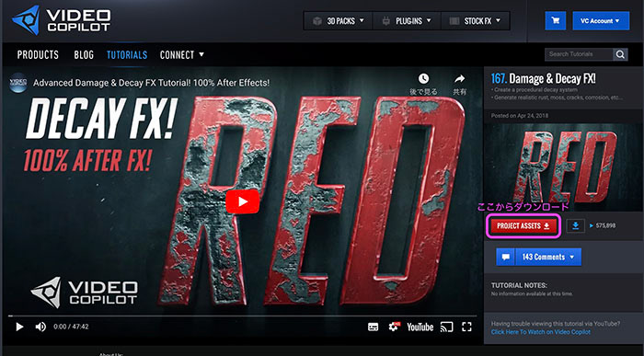Click Posted on Apr 24, 2018 text
This screenshot has width=644, height=356.
[520, 116]
